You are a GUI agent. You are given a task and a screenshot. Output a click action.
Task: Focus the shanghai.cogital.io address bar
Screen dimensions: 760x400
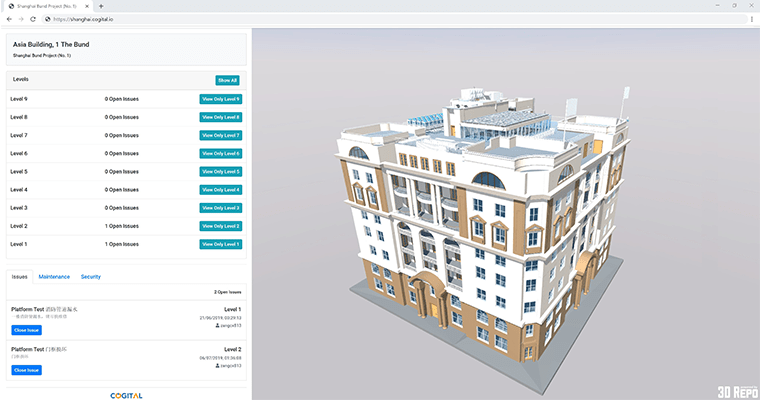tap(395, 19)
